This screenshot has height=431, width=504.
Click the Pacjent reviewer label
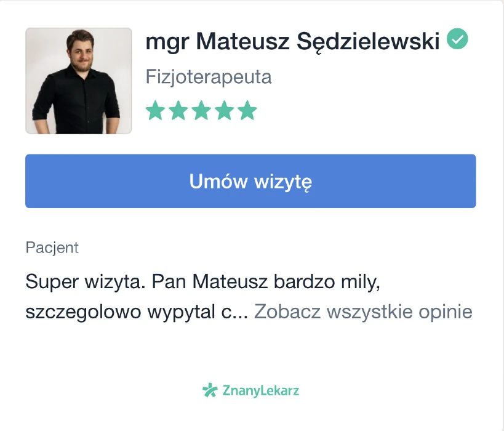click(x=52, y=248)
